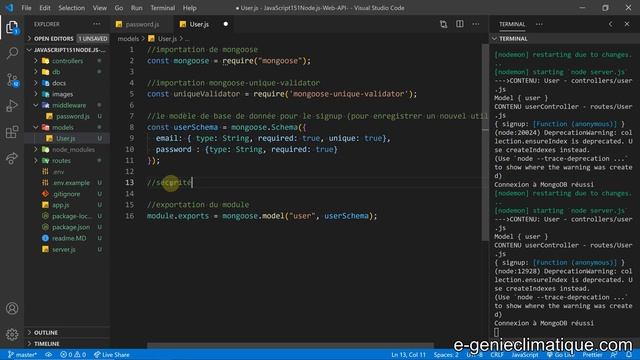Image resolution: width=640 pixels, height=360 pixels.
Task: Close the terminal panel
Action: coord(627,24)
